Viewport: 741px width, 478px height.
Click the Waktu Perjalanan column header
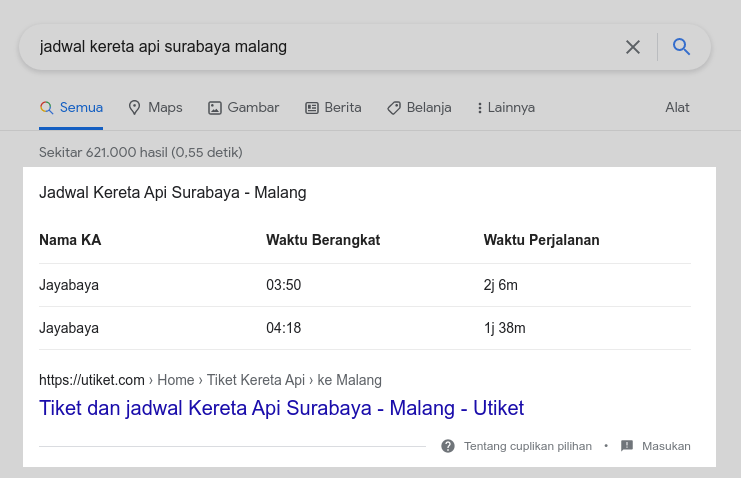pyautogui.click(x=541, y=240)
